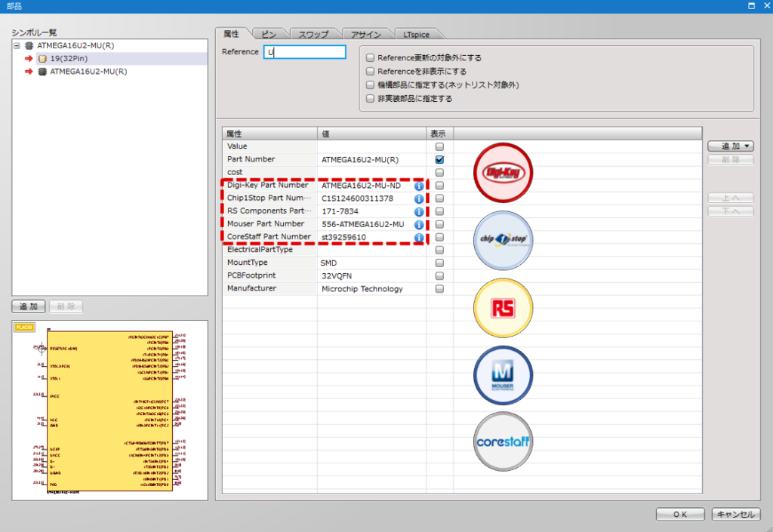
Task: Maximize the parts dialog window
Action: pyautogui.click(x=751, y=6)
